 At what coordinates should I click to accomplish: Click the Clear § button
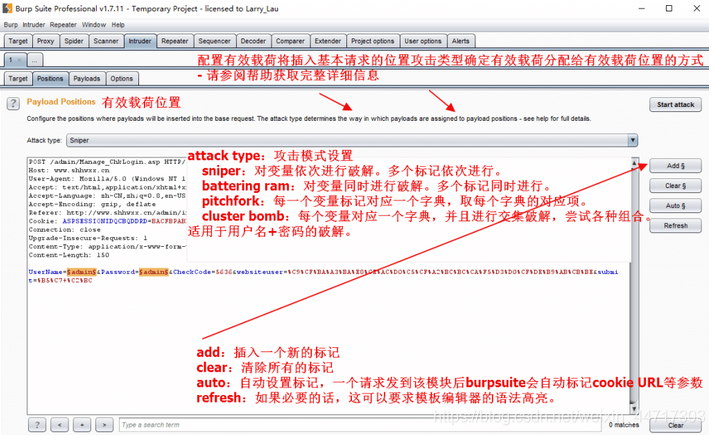click(675, 186)
